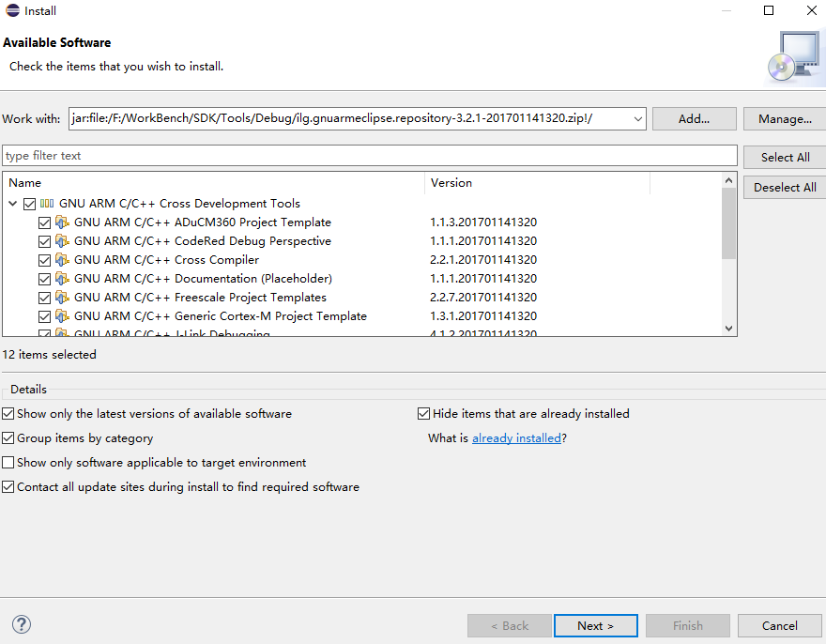The height and width of the screenshot is (644, 826).
Task: Uncheck Cross Compiler checkbox
Action: 45,260
